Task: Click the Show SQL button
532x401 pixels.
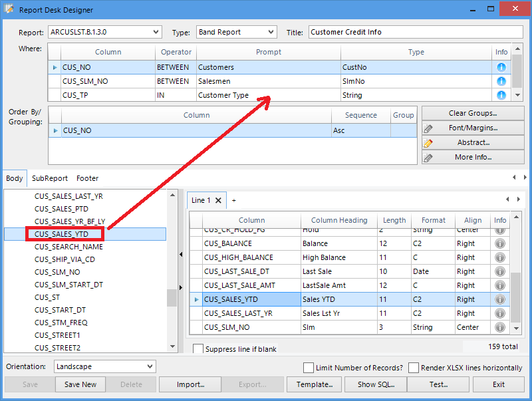Action: coord(376,384)
